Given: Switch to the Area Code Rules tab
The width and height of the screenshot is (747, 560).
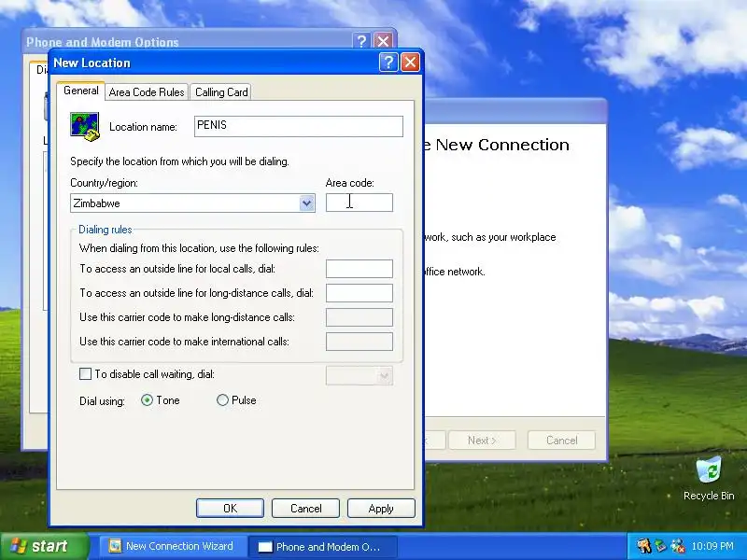Looking at the screenshot, I should click(x=147, y=91).
